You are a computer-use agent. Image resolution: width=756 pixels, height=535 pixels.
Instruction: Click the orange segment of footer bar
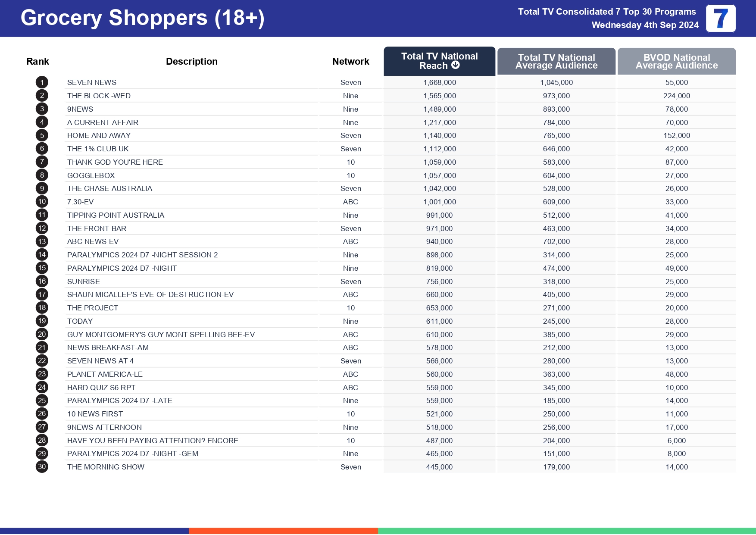pos(283,531)
